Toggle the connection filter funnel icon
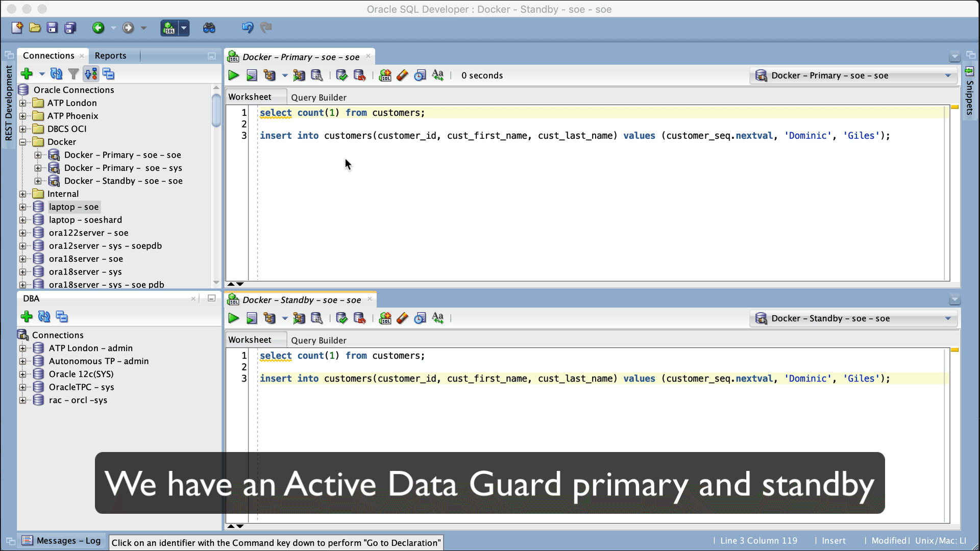The width and height of the screenshot is (980, 551). point(73,73)
